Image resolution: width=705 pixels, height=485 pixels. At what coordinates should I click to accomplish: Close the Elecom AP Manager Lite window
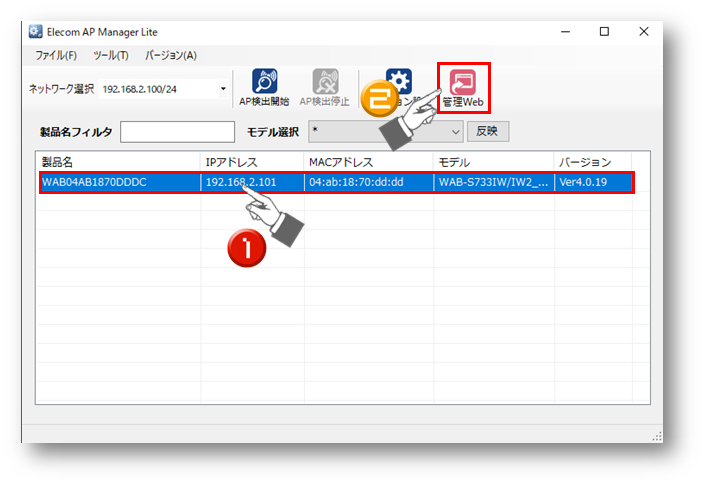[644, 31]
